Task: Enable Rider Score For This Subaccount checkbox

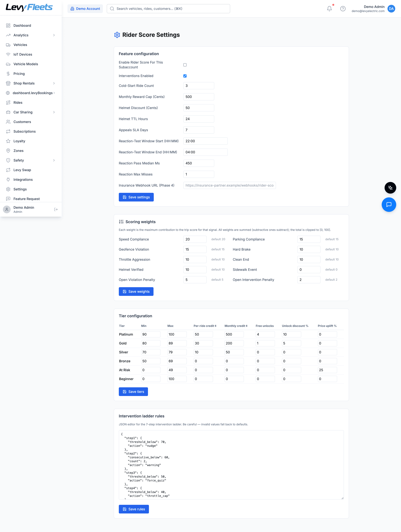Action: click(x=185, y=65)
